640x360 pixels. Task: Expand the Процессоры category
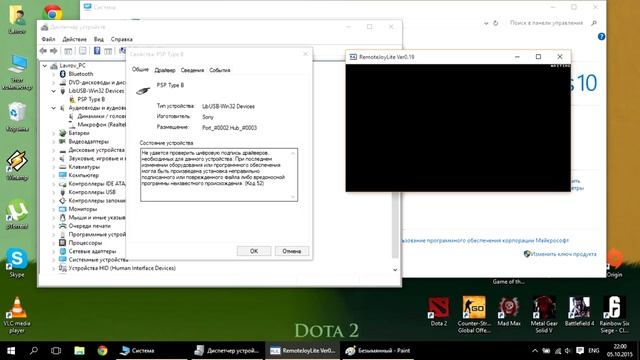point(53,243)
